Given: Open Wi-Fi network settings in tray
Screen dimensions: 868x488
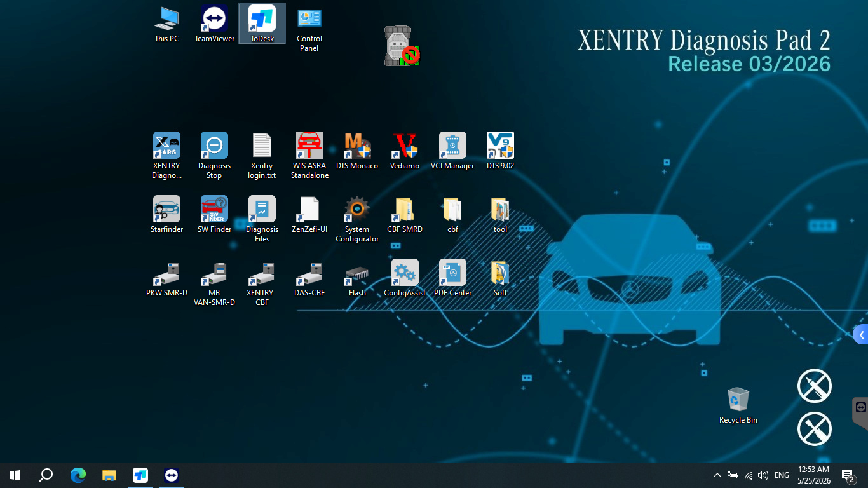Looking at the screenshot, I should point(749,475).
